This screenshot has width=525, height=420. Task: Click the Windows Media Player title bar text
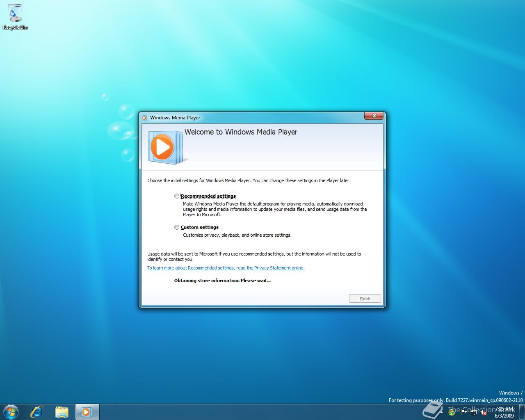(x=175, y=118)
